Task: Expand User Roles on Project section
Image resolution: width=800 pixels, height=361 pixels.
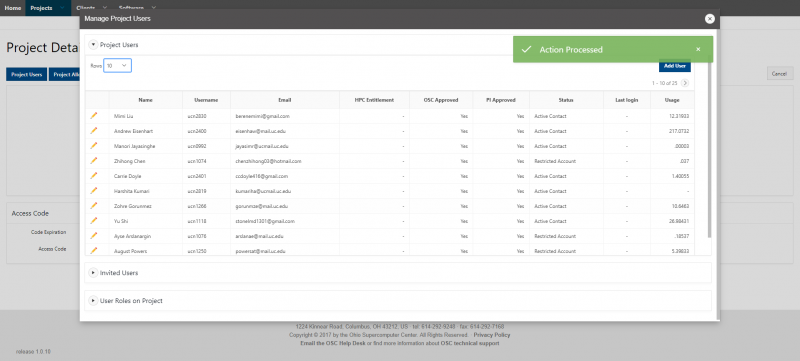Action: [x=93, y=301]
